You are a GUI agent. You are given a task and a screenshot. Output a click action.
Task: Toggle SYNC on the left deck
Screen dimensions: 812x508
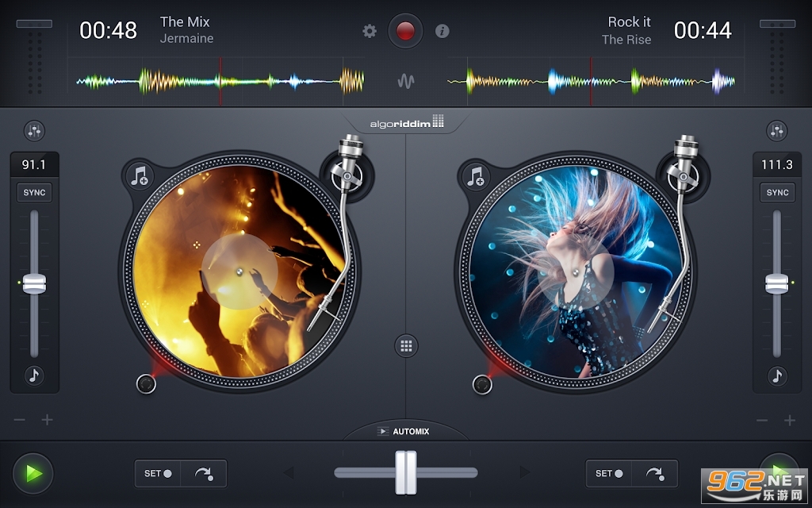[34, 192]
